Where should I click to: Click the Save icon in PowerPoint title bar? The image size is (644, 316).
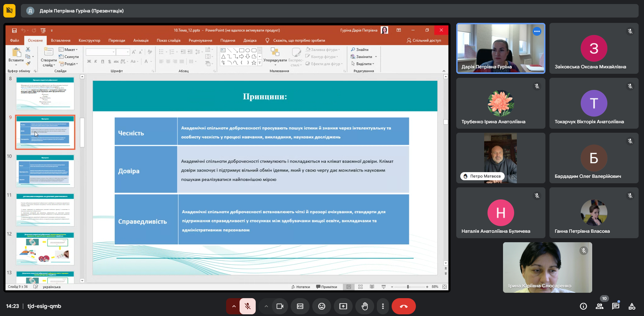pos(14,30)
